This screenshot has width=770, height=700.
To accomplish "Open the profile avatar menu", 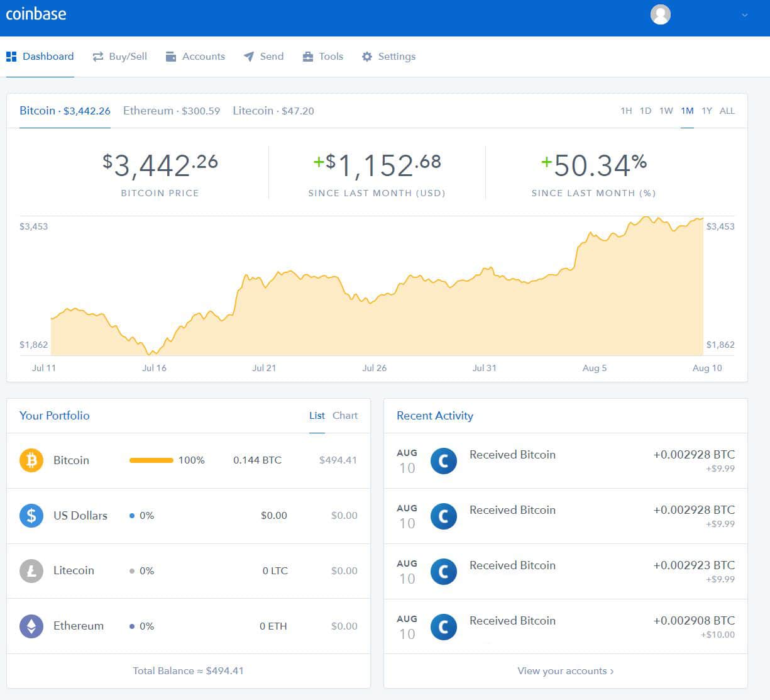I will [x=660, y=14].
